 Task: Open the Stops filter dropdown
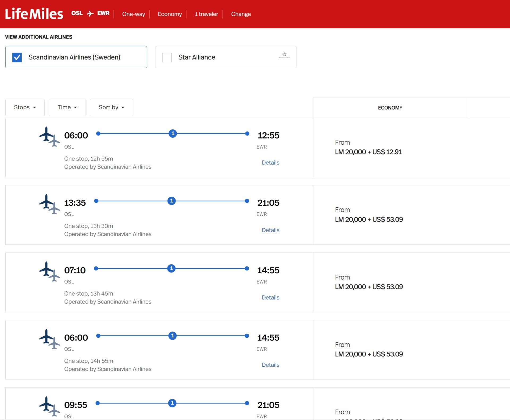coord(25,107)
